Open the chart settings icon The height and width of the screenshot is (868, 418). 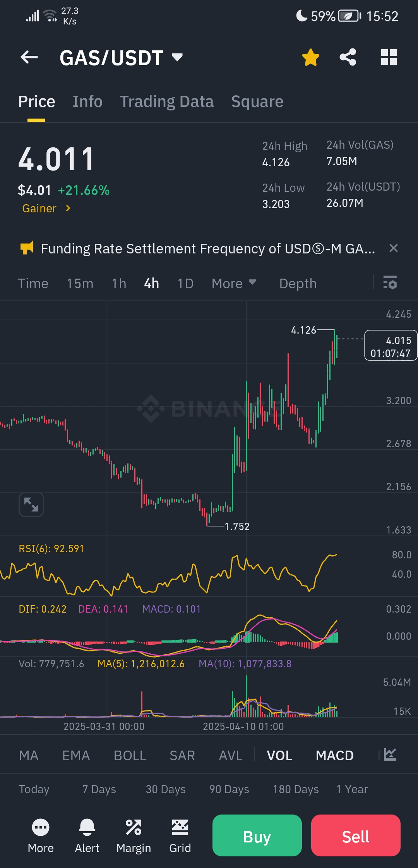[x=390, y=282]
